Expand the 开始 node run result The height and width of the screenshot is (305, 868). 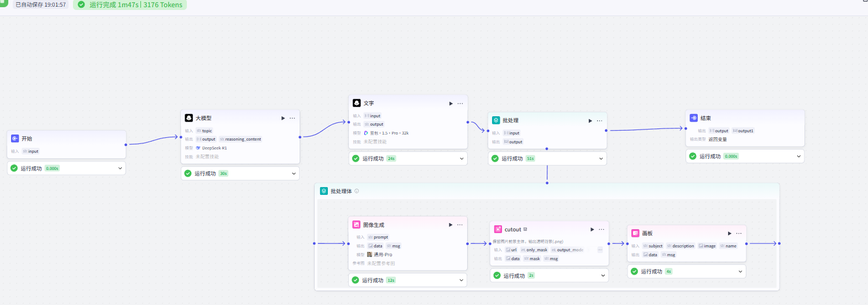pos(120,168)
